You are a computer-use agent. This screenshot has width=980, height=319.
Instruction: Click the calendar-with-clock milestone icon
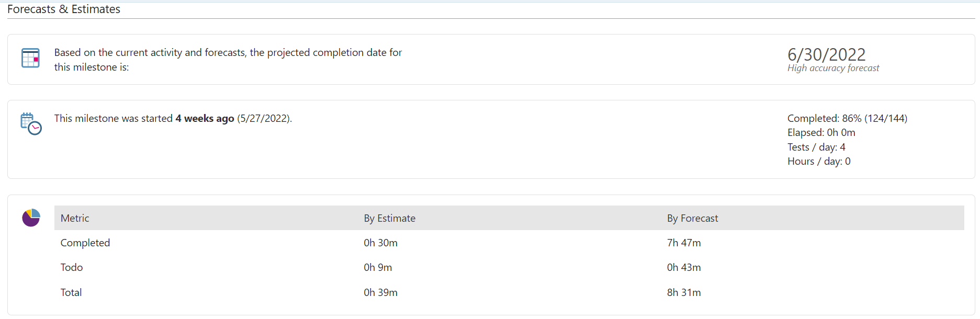click(31, 124)
